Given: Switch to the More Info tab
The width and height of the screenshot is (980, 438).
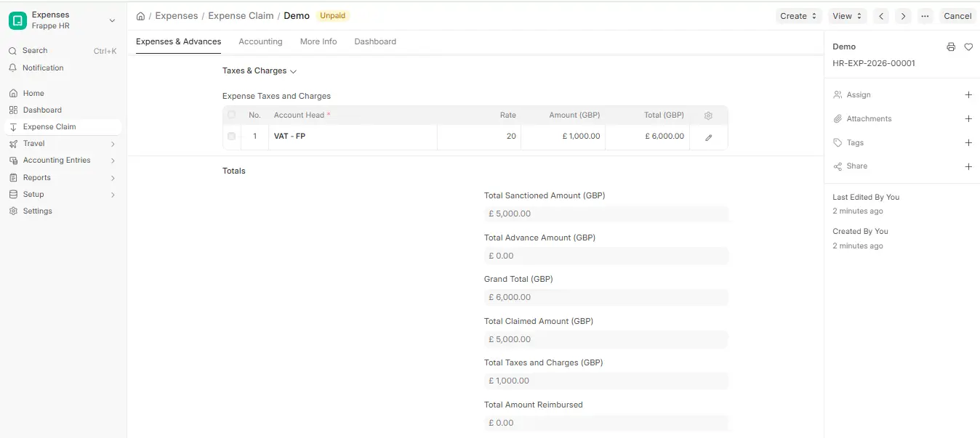Looking at the screenshot, I should click(318, 41).
